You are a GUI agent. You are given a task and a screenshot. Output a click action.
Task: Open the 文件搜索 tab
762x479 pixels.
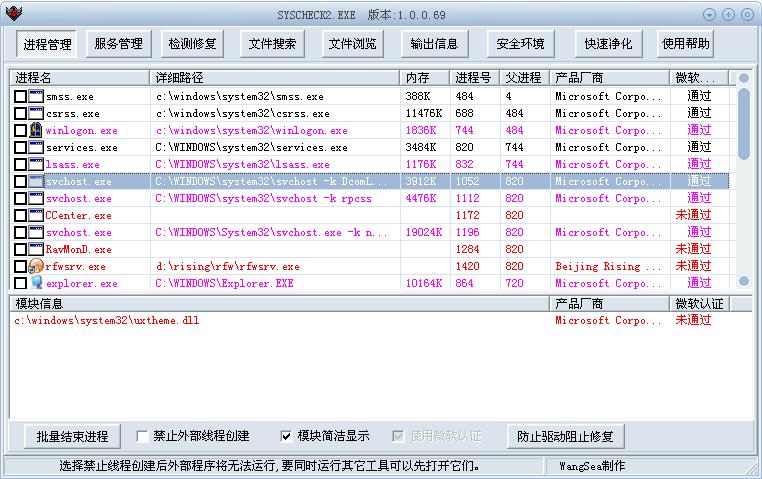(x=273, y=44)
